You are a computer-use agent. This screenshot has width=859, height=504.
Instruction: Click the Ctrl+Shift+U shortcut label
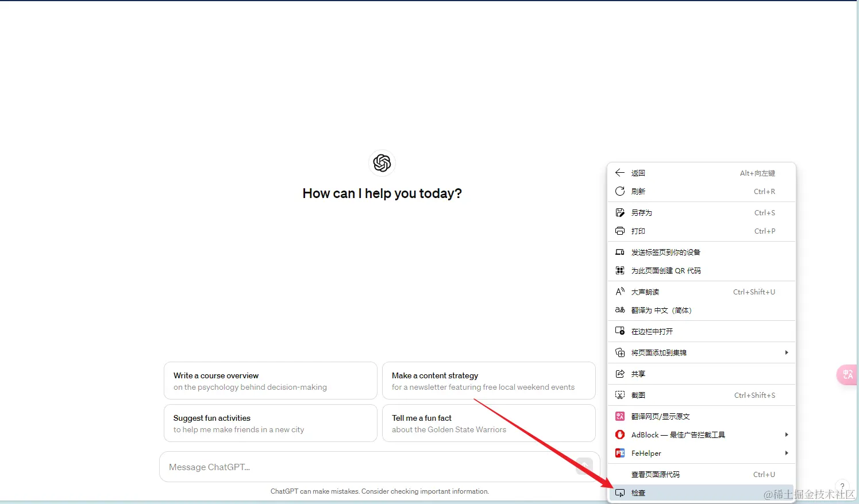click(x=754, y=292)
